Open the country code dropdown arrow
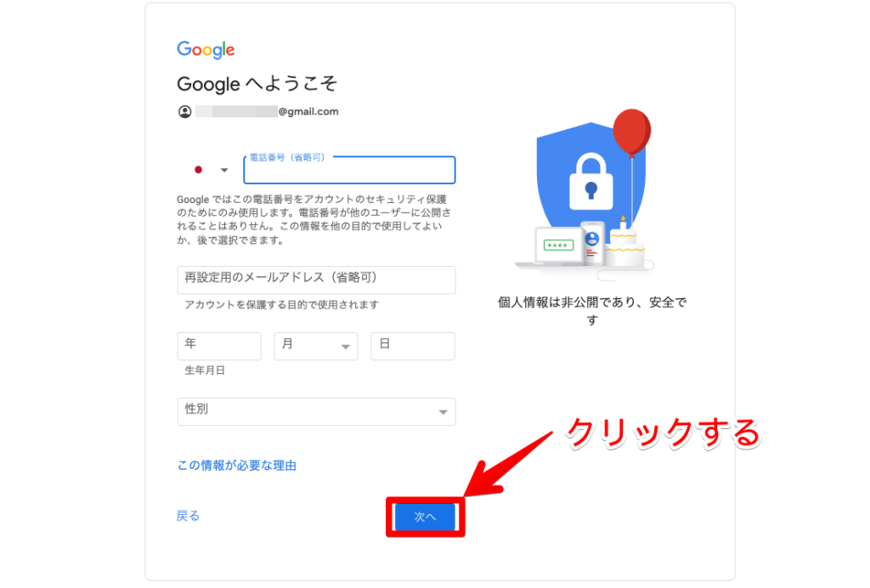The width and height of the screenshot is (870, 588). 224,170
